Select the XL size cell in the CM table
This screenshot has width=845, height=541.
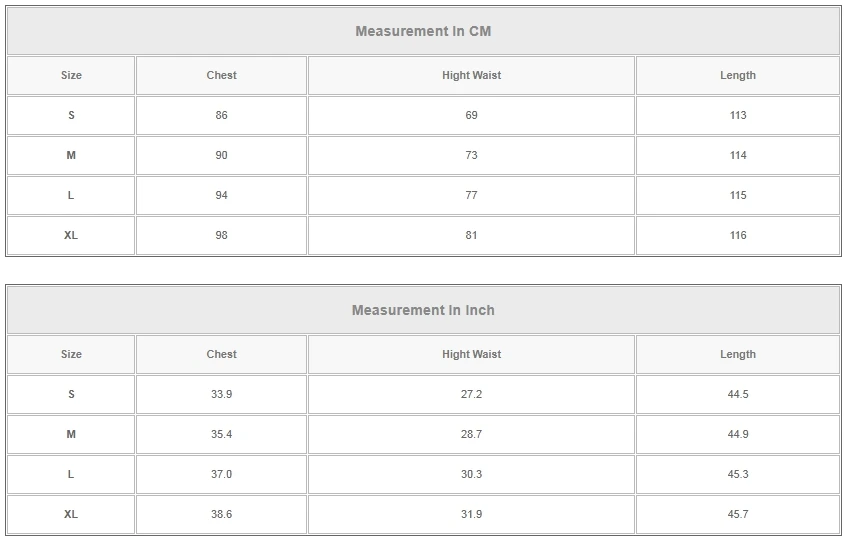click(x=71, y=235)
